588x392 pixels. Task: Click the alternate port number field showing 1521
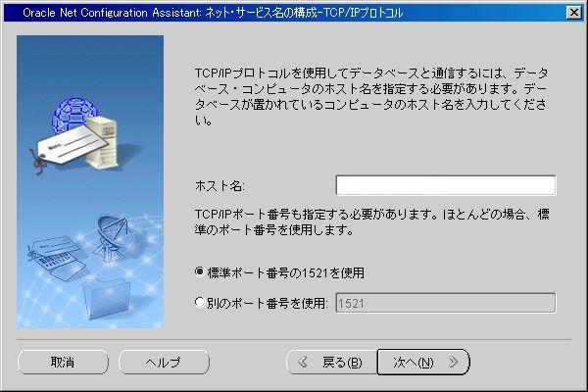[446, 303]
